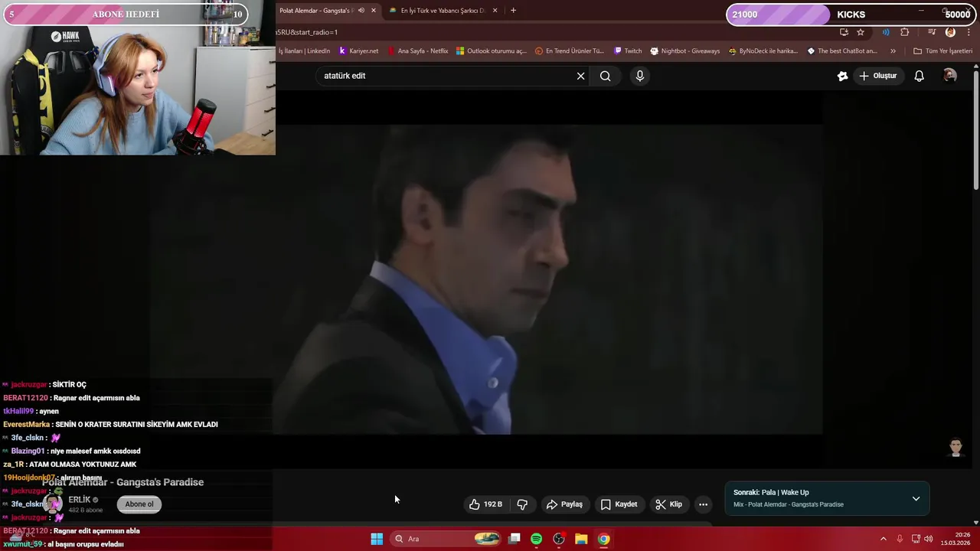Open ByNoDeck ile harika bookmark

[x=763, y=51]
